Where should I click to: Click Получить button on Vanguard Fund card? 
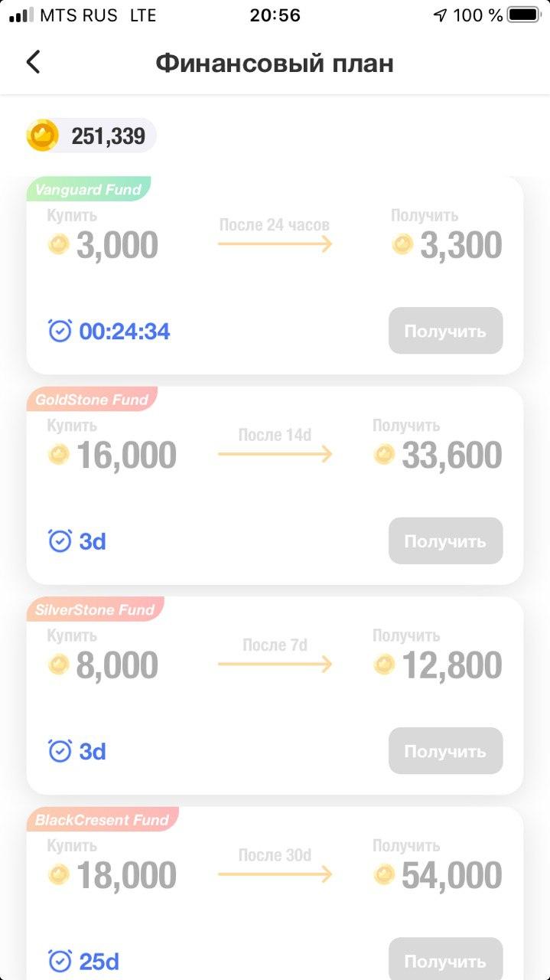(x=445, y=331)
